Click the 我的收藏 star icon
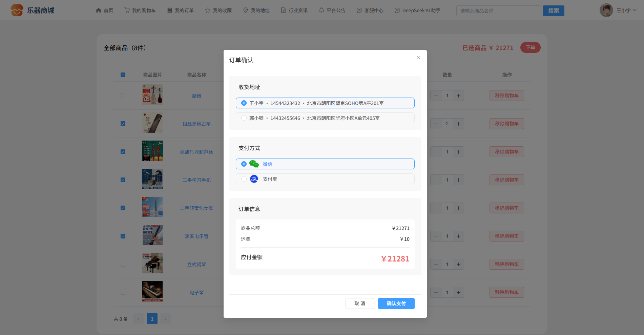Viewport: 644px width, 335px height. coord(208,11)
